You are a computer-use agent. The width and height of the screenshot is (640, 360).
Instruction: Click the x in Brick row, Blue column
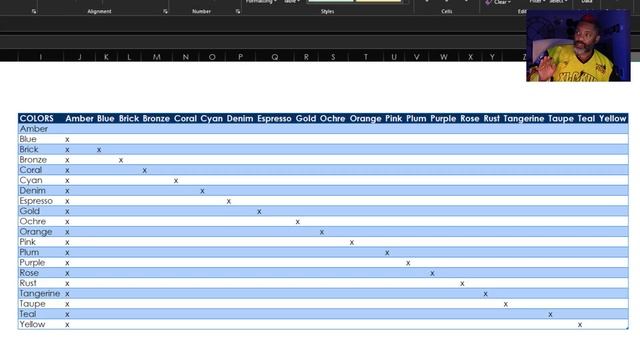[99, 150]
